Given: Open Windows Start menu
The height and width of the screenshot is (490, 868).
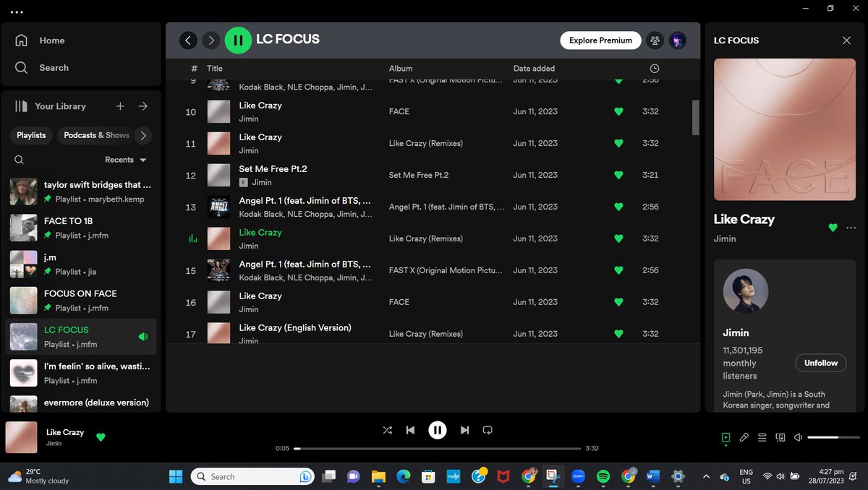Looking at the screenshot, I should click(x=176, y=476).
